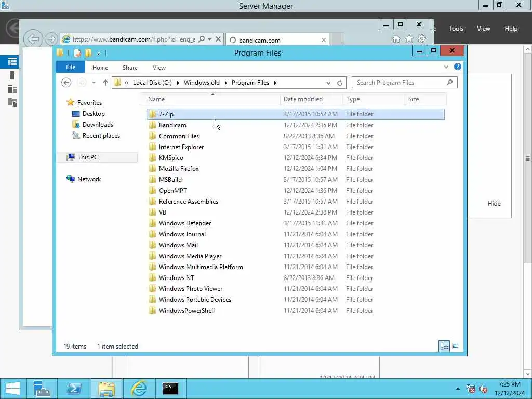This screenshot has width=532, height=399.
Task: Click Hide link in Server Manager
Action: coord(494,204)
